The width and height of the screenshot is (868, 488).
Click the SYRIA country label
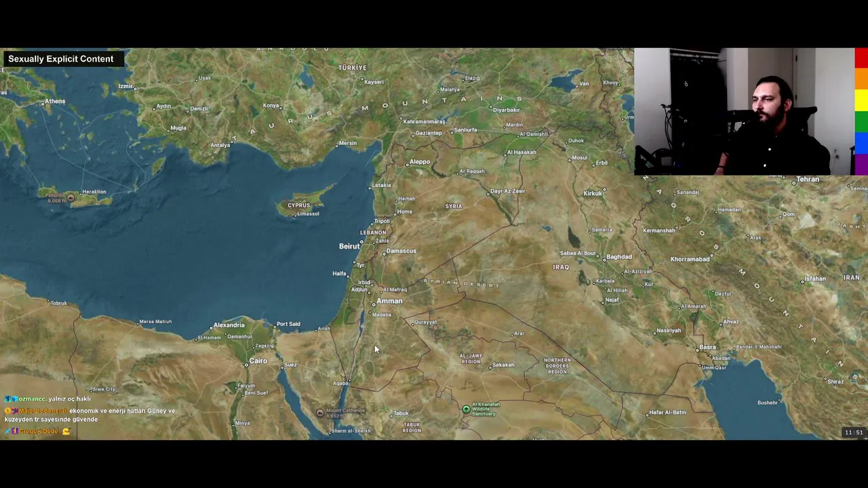[x=454, y=206]
